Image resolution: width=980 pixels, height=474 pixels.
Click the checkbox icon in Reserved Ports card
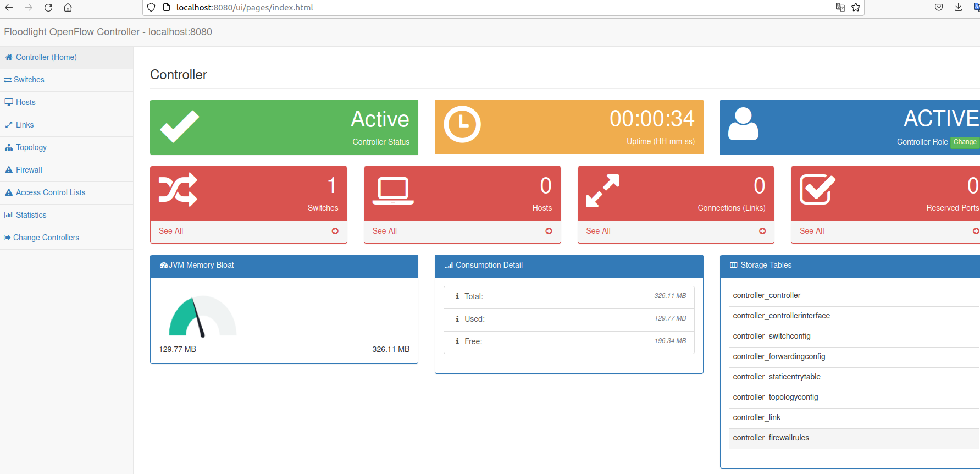click(x=817, y=190)
